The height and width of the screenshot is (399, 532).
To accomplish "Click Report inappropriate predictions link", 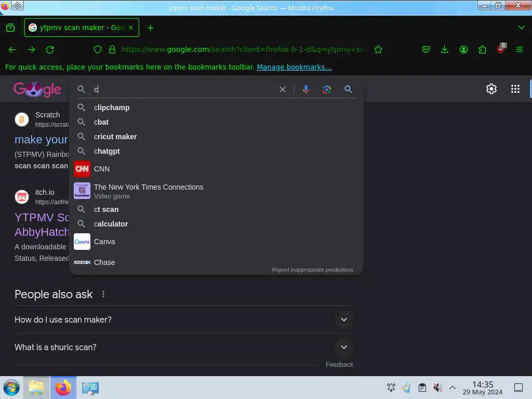I will 312,270.
